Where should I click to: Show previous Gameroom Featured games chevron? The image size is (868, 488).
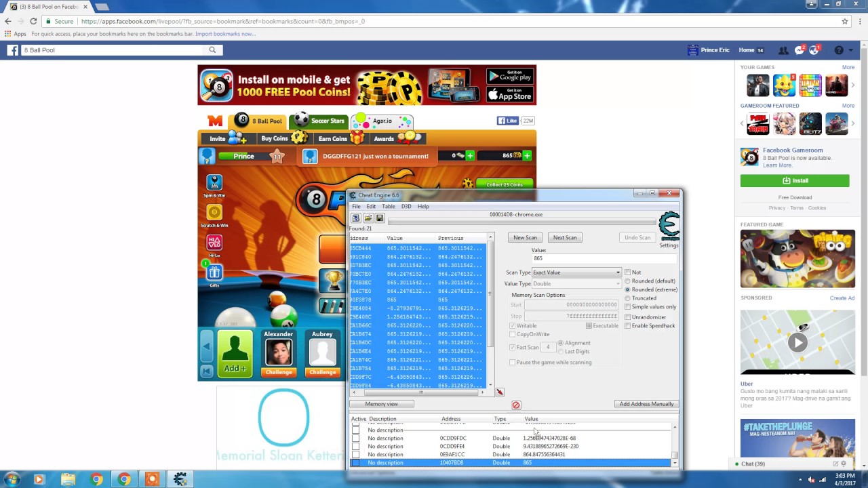click(x=743, y=123)
